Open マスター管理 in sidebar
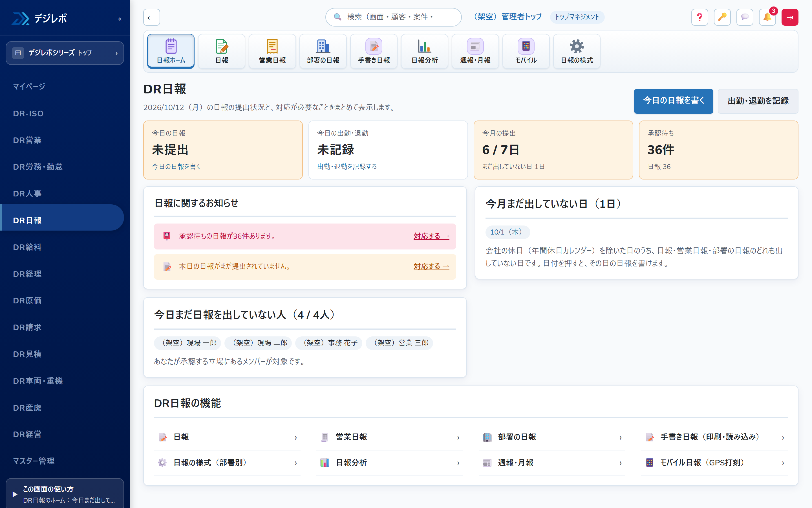 click(62, 461)
